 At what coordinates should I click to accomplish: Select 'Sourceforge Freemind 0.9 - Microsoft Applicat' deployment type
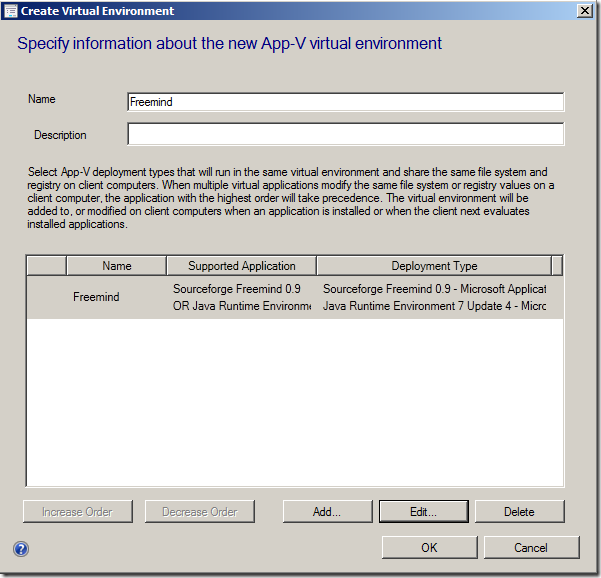pyautogui.click(x=434, y=289)
